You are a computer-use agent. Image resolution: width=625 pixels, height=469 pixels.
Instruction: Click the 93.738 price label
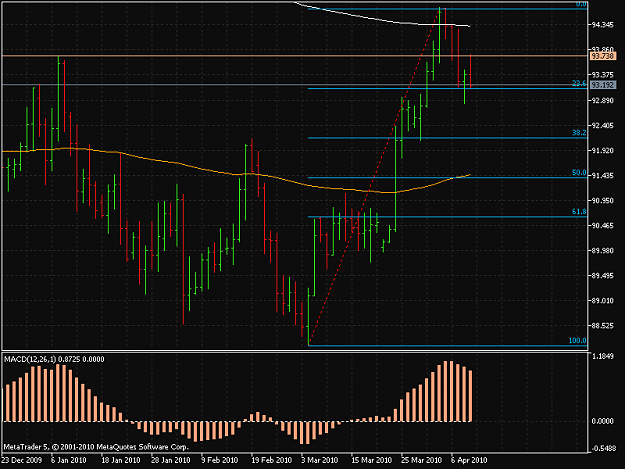coord(603,56)
